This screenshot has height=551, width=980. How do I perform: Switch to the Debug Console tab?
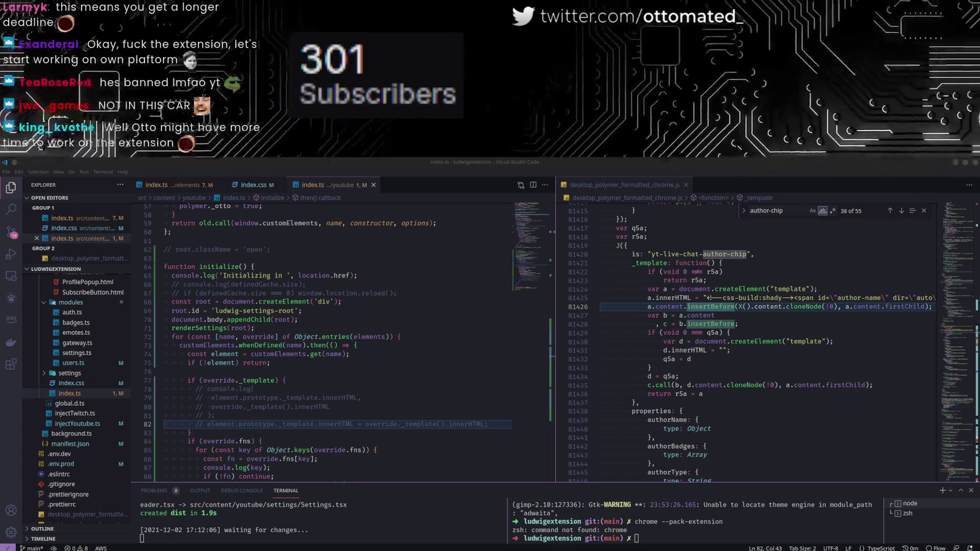point(242,490)
